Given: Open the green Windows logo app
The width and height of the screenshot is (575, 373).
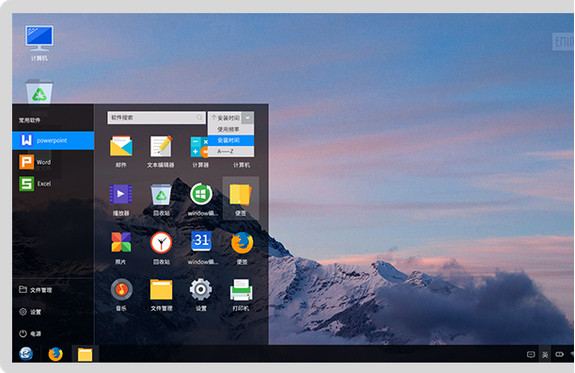Looking at the screenshot, I should 201,194.
